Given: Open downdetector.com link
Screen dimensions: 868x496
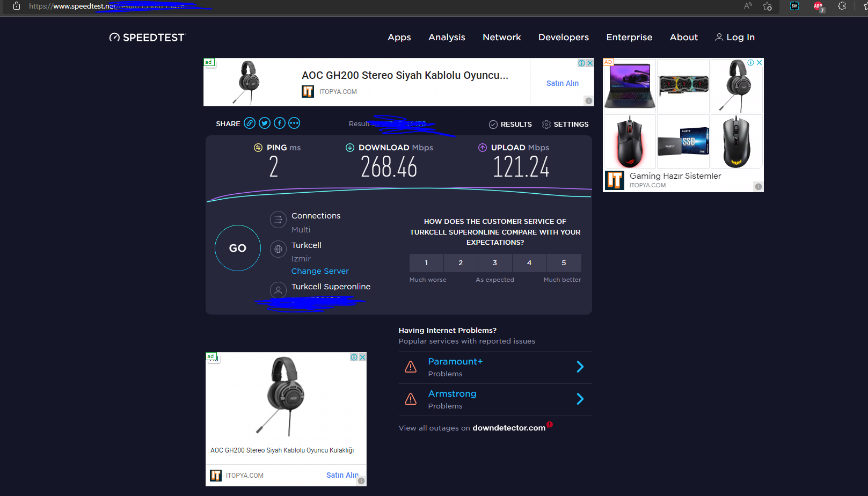Looking at the screenshot, I should click(509, 428).
